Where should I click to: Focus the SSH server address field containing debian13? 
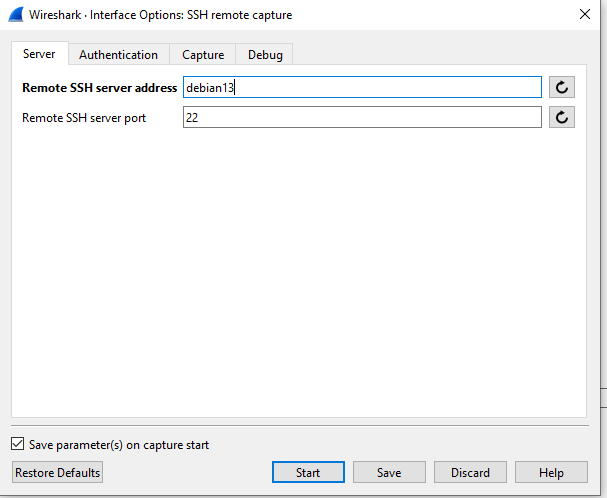coord(361,88)
